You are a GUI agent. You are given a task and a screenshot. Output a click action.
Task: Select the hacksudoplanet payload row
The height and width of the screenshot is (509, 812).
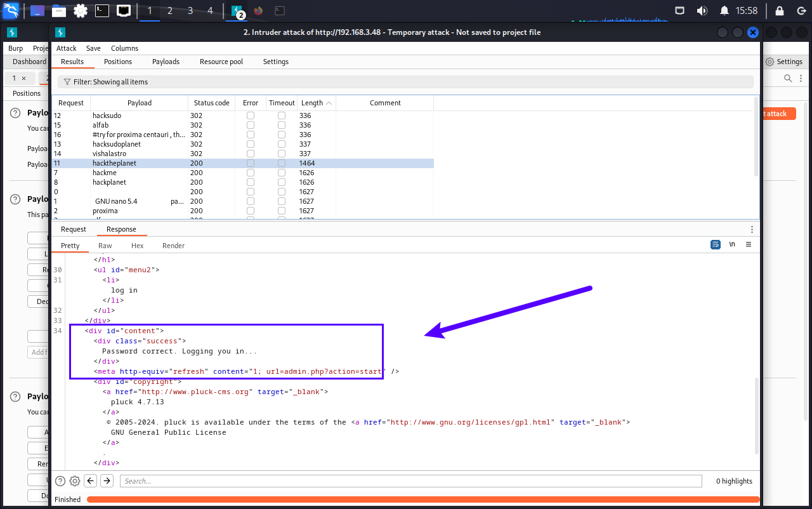pos(243,144)
